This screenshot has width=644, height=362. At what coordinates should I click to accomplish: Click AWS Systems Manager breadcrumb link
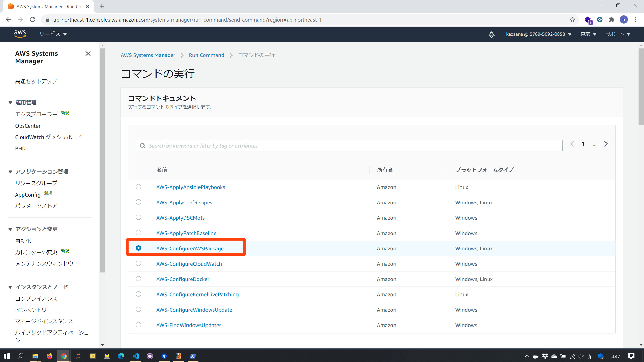[x=148, y=55]
